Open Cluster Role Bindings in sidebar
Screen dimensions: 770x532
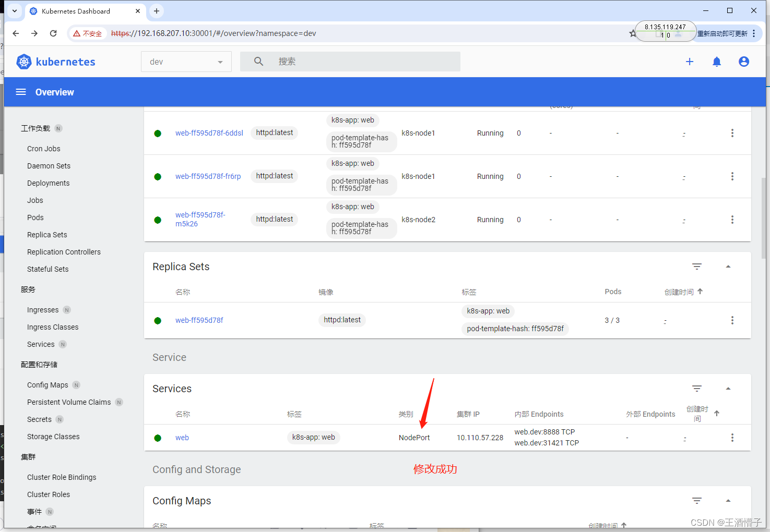(x=62, y=477)
